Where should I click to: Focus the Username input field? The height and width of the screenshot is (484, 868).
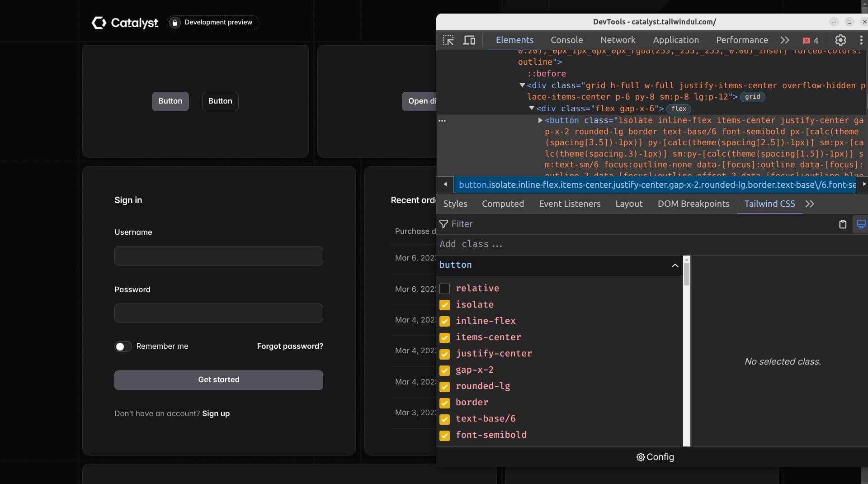coord(219,256)
